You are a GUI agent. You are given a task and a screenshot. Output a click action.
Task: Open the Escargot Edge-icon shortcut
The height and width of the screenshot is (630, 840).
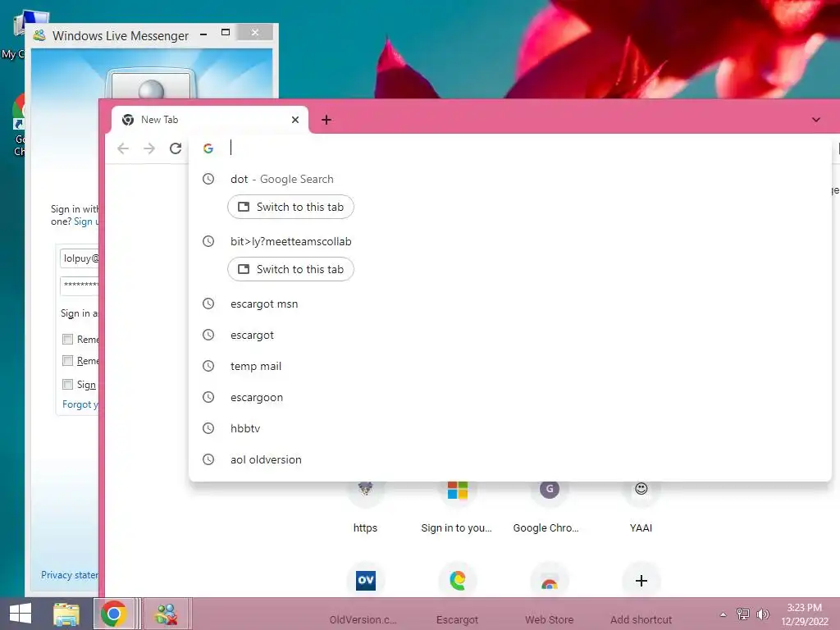[457, 595]
